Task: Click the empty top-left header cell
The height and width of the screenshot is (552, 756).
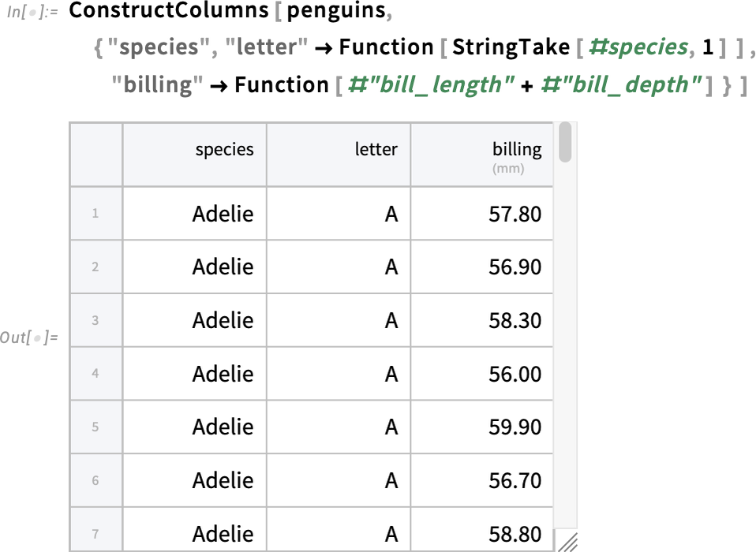Action: (x=96, y=155)
